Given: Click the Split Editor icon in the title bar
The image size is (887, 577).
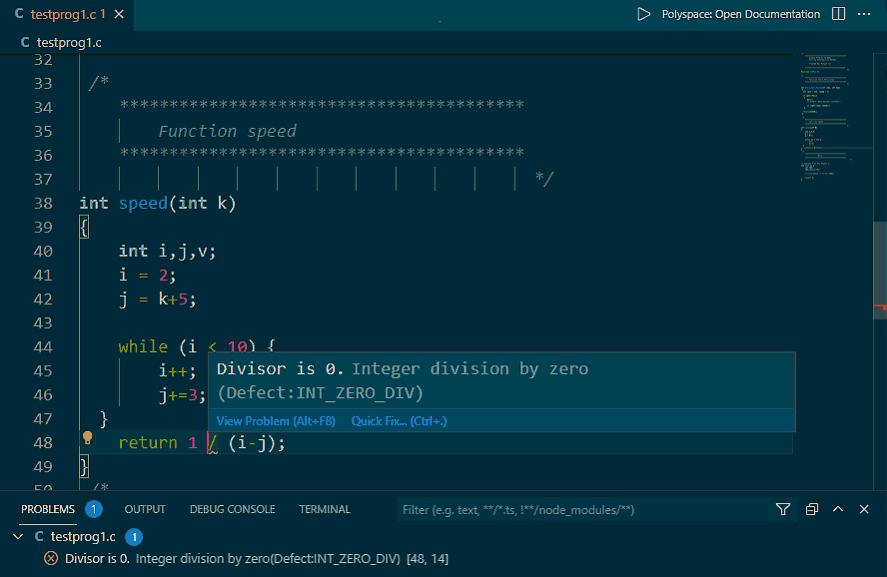Looking at the screenshot, I should [x=837, y=14].
